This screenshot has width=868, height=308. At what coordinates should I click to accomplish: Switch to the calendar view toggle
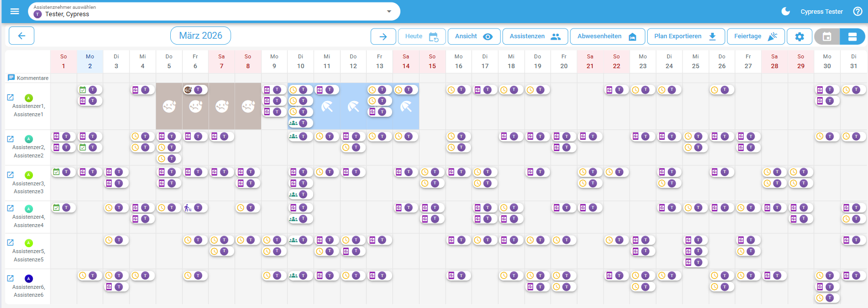pos(827,37)
